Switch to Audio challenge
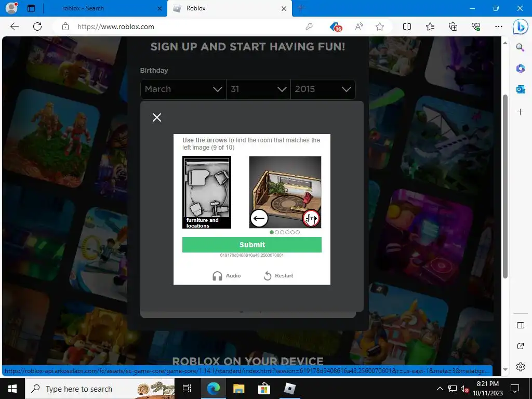 point(227,276)
